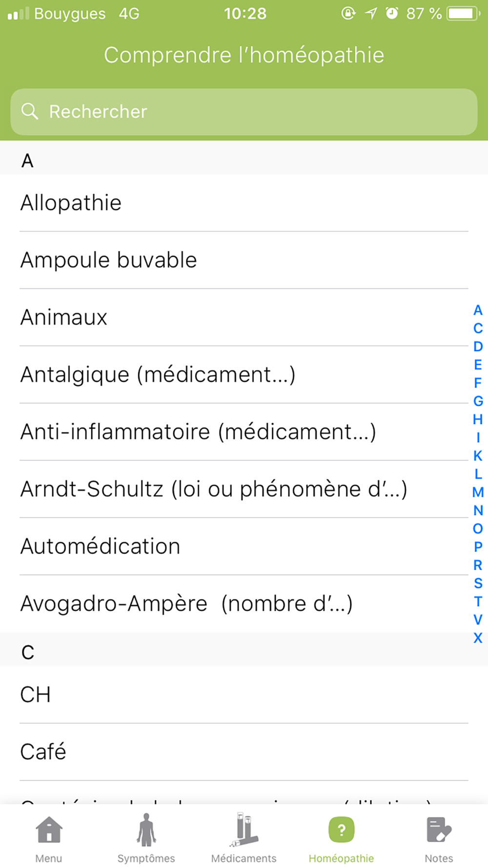The image size is (488, 868).
Task: Jump to letter X in alphabet index
Action: pos(478,638)
